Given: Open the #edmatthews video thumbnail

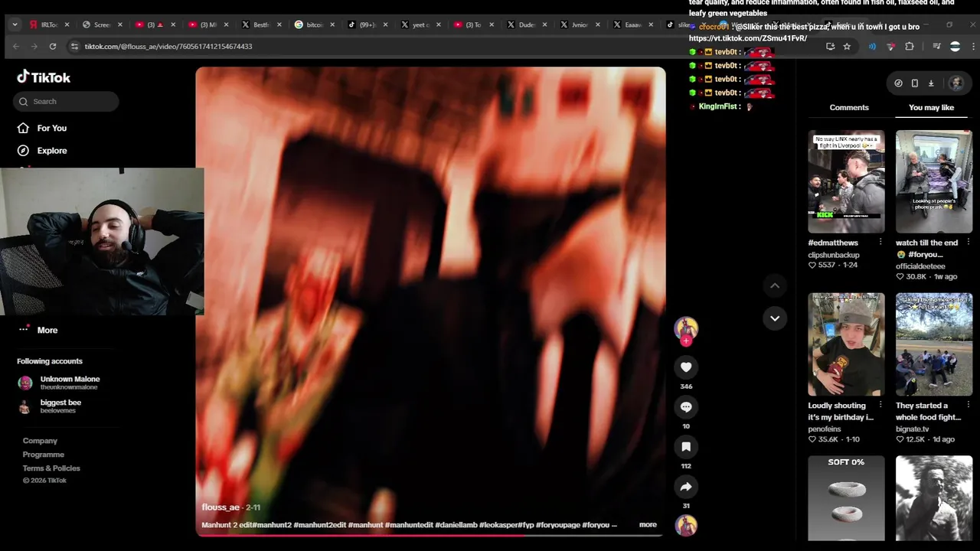Looking at the screenshot, I should tap(846, 182).
